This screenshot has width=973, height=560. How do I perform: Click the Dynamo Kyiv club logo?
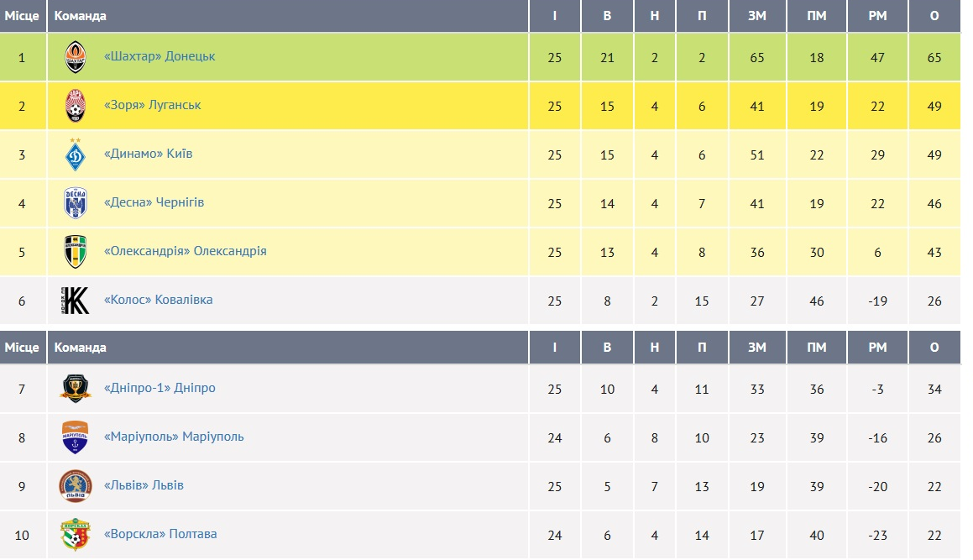click(x=76, y=154)
